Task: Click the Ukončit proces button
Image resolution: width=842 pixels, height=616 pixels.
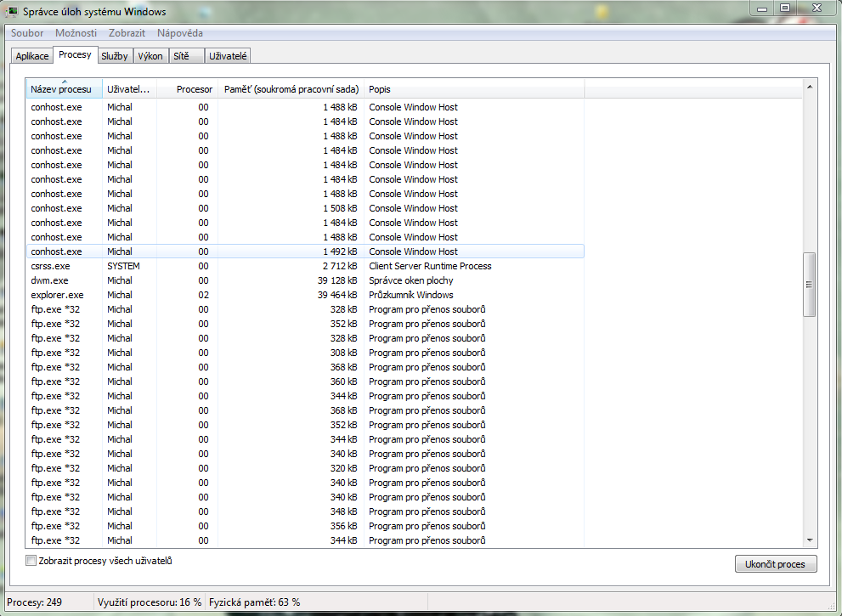Action: point(776,564)
